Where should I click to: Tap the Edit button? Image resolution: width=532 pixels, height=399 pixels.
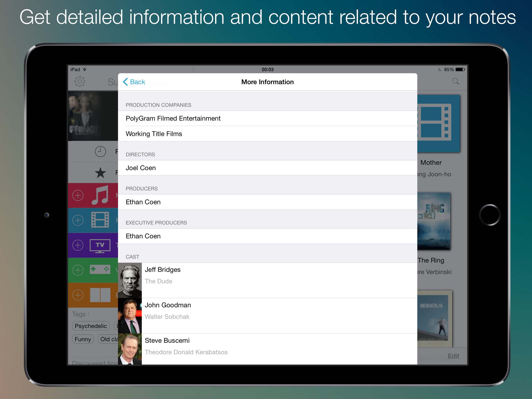[x=453, y=356]
